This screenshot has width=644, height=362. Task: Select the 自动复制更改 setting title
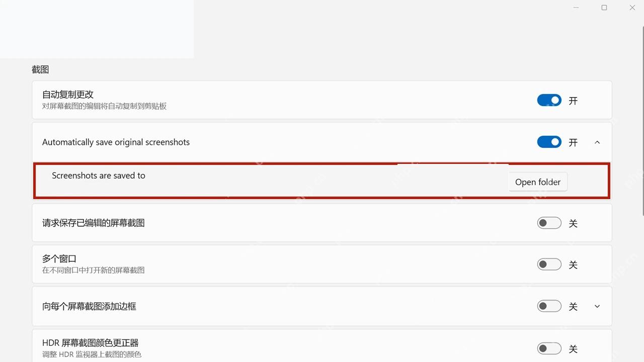pos(68,95)
